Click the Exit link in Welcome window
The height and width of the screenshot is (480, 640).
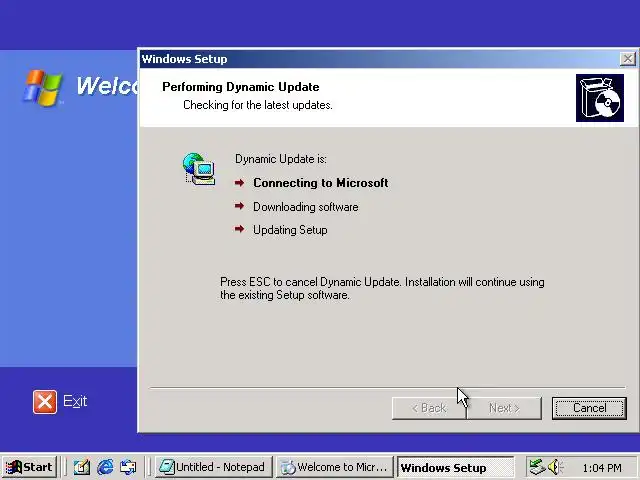pyautogui.click(x=75, y=401)
